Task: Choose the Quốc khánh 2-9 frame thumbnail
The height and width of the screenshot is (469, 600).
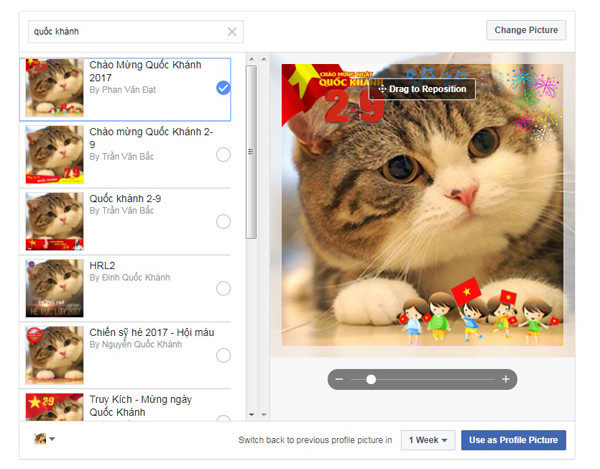Action: coord(54,221)
